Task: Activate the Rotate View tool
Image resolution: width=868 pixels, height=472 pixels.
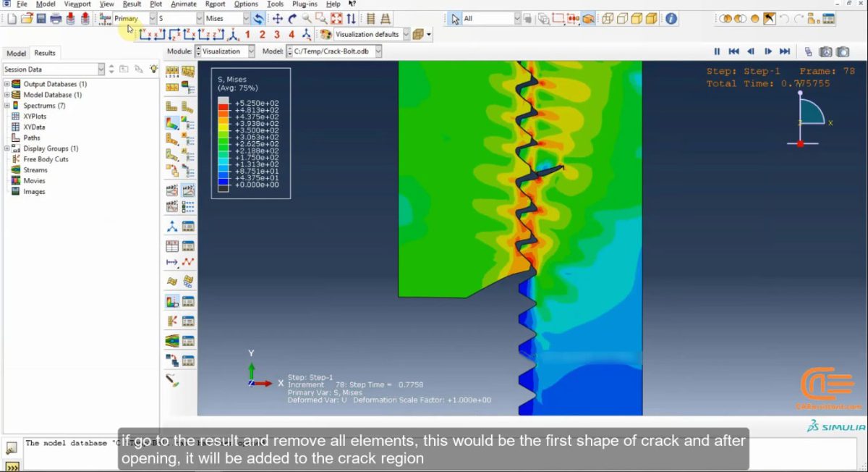Action: coord(293,18)
